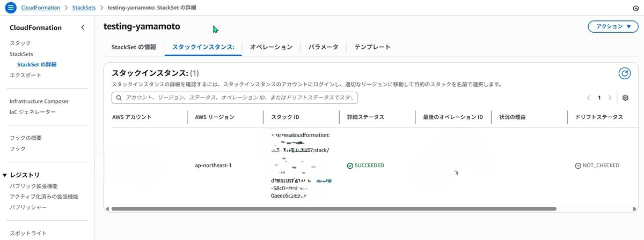This screenshot has width=644, height=240.
Task: Switch to the パラメータ tab
Action: [323, 47]
